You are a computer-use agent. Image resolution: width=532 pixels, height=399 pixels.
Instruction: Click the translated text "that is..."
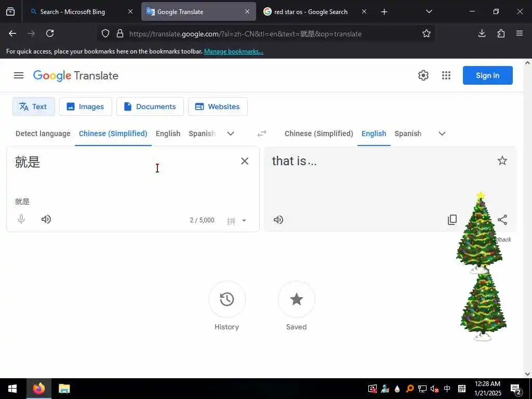tap(294, 161)
